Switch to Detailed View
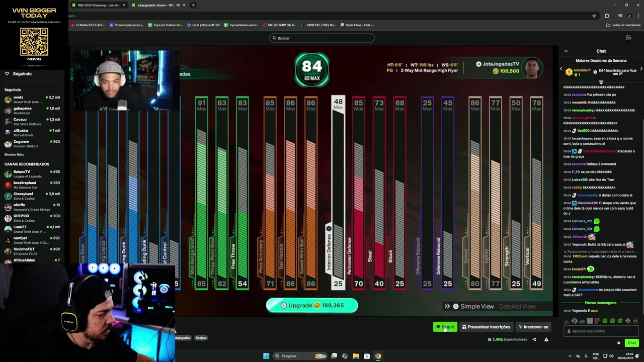Image resolution: width=644 pixels, height=362 pixels. click(517, 306)
